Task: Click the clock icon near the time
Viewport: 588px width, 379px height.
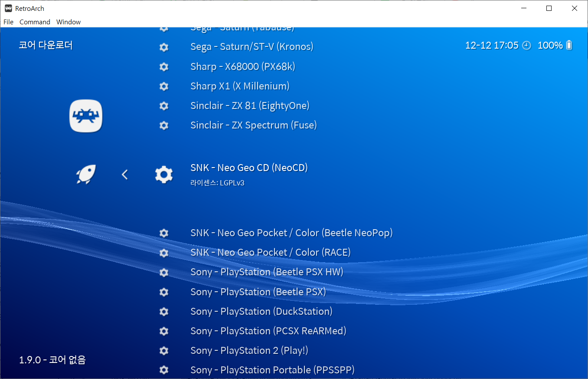Action: tap(526, 45)
